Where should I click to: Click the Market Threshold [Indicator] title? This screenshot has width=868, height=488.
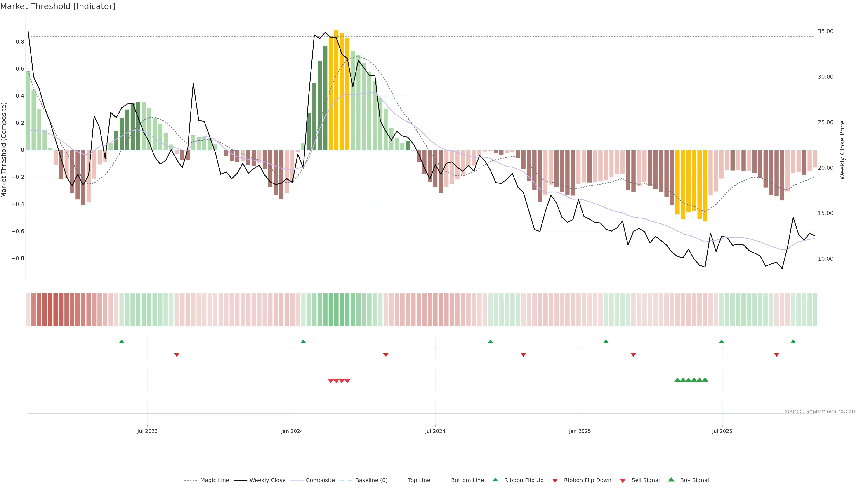click(x=58, y=6)
